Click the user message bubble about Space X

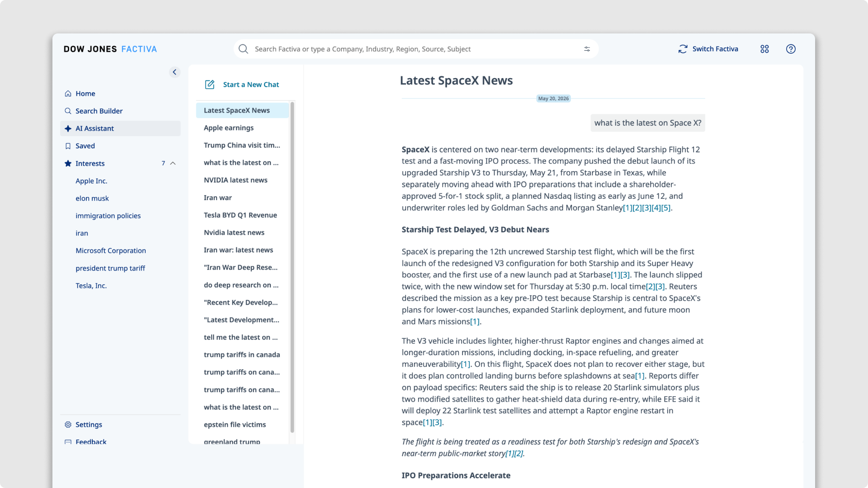point(647,123)
